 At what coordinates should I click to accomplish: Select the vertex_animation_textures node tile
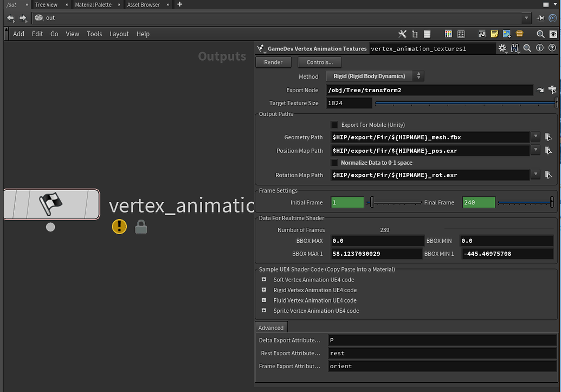(51, 204)
